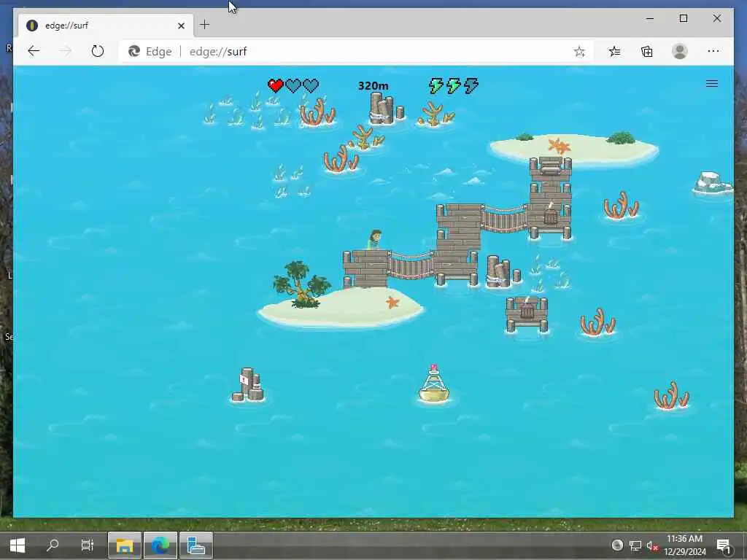747x560 pixels.
Task: Select the edge://surf tab
Action: click(x=106, y=26)
